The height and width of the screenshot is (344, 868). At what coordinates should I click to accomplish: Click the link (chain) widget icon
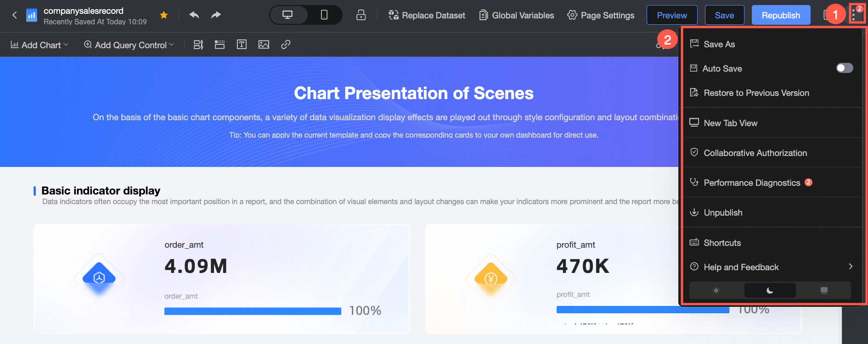[286, 44]
